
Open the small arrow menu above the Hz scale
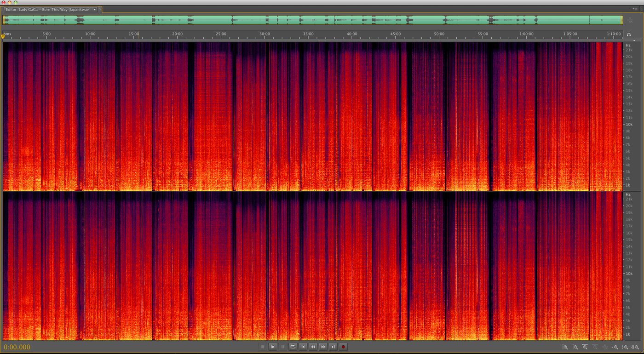click(634, 40)
